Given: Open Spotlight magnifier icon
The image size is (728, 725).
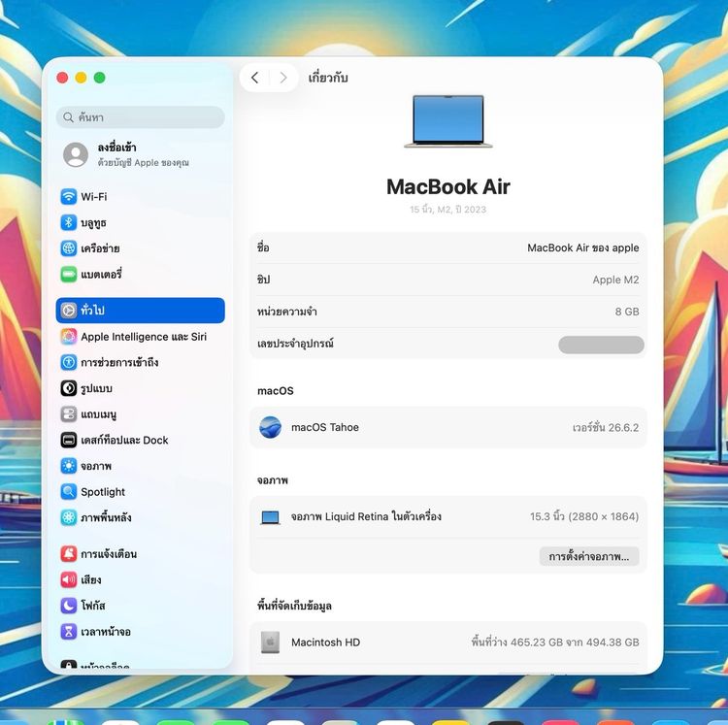Looking at the screenshot, I should click(69, 491).
